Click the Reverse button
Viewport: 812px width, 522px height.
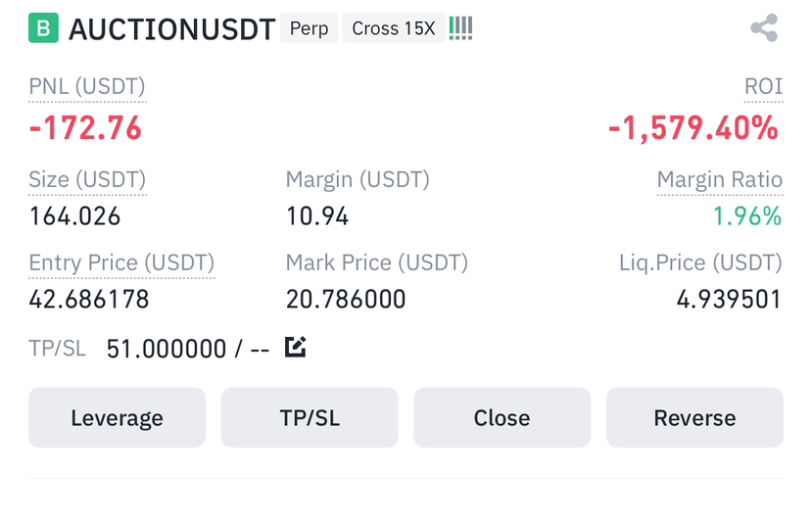(695, 417)
